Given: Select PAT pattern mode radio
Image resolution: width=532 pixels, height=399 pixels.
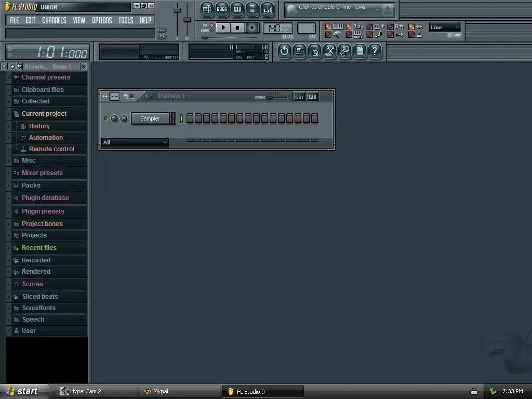Looking at the screenshot, I should tap(212, 25).
